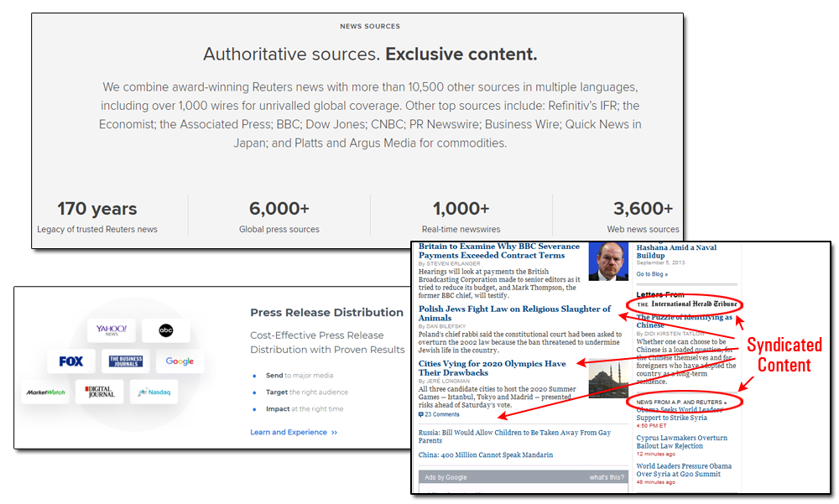Viewport: 839px width, 504px height.
Task: Open the China 400 Million Mandarin headline
Action: click(x=485, y=455)
